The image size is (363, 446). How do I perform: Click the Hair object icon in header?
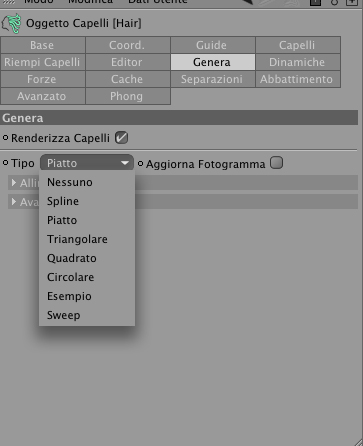coord(12,23)
